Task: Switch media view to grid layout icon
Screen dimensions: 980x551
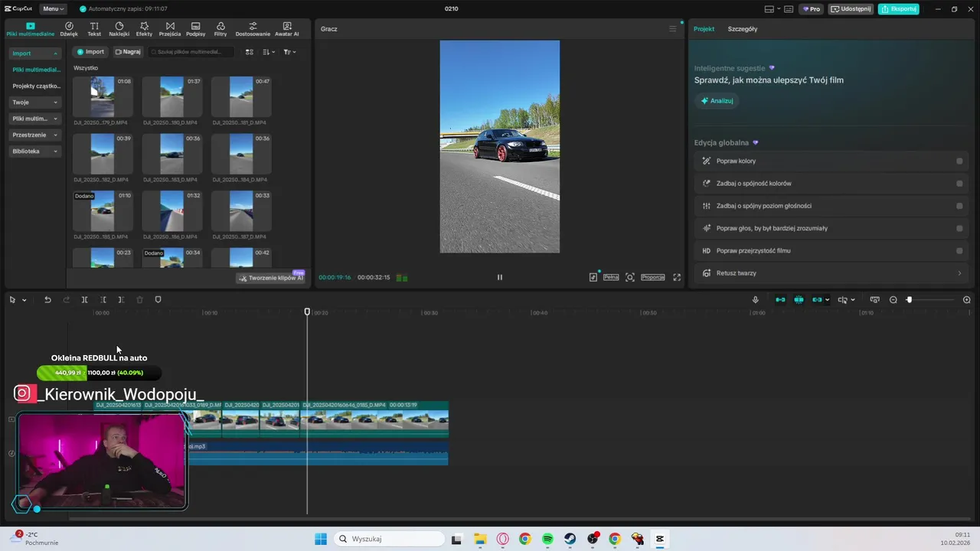Action: (x=249, y=52)
